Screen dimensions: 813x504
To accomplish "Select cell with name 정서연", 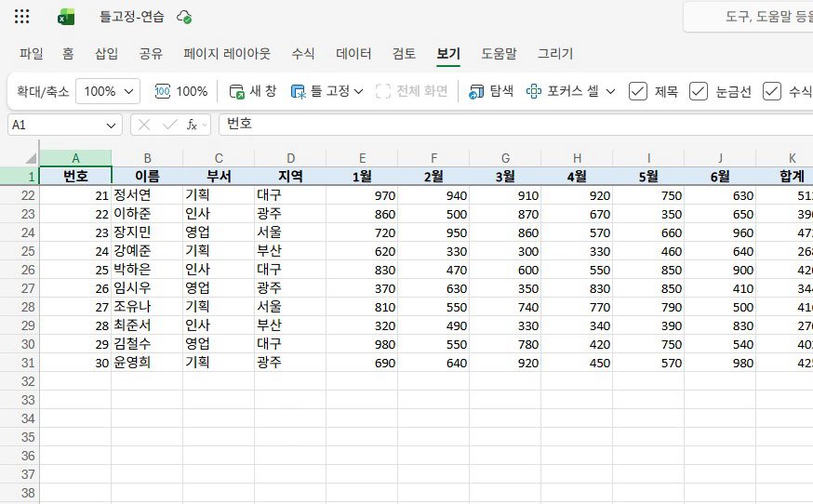I will 147,195.
